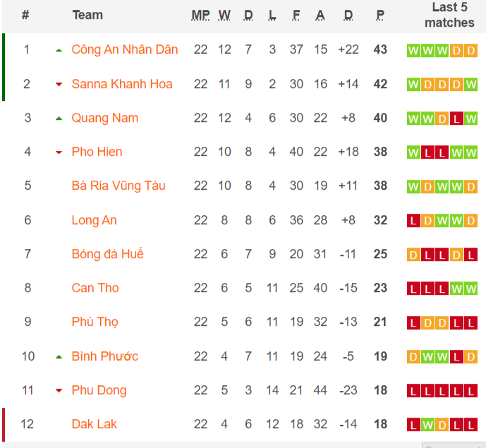
Task: Click the red down arrow beside Phu Dong
Action: (59, 391)
